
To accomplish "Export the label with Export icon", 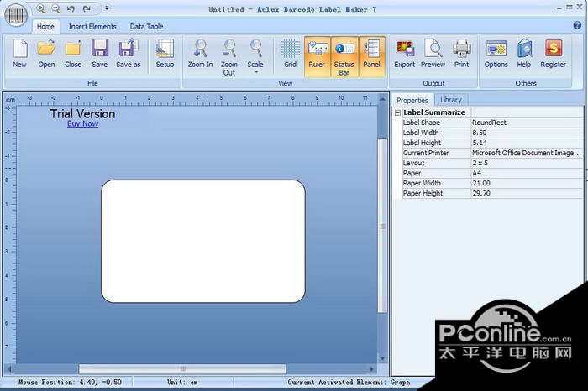I will tap(405, 55).
